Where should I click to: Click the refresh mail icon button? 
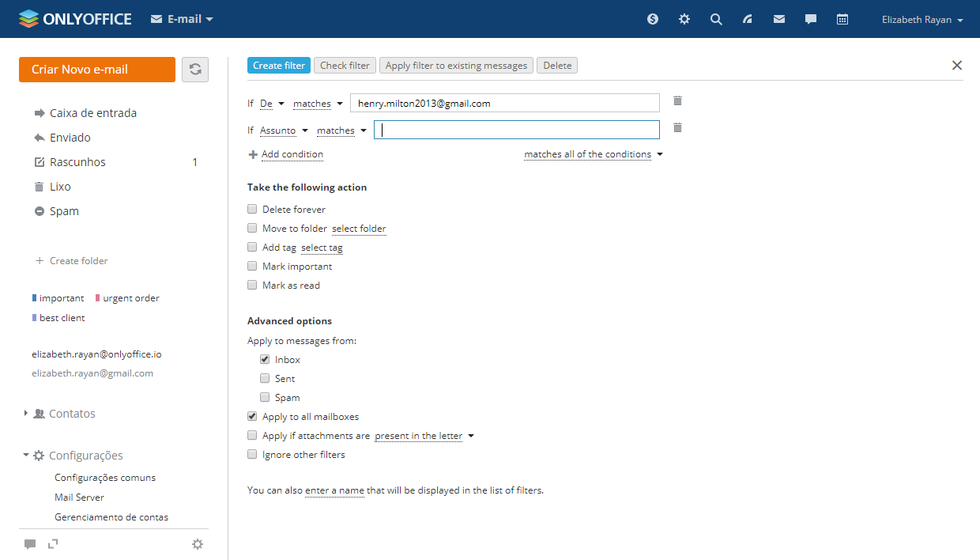[x=195, y=70]
